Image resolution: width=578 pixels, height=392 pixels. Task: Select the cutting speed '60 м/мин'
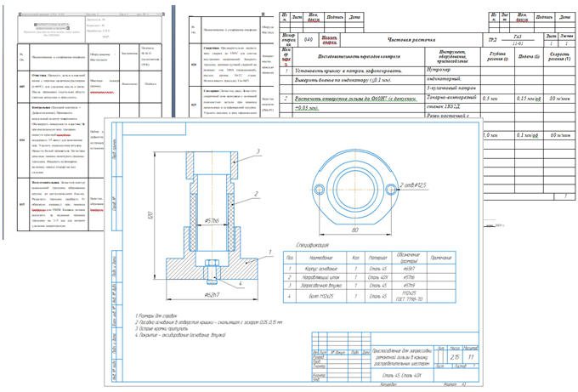[x=560, y=135]
